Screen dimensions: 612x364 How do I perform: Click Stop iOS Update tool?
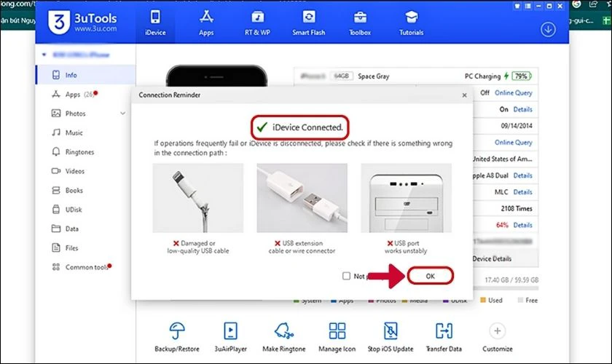point(391,337)
